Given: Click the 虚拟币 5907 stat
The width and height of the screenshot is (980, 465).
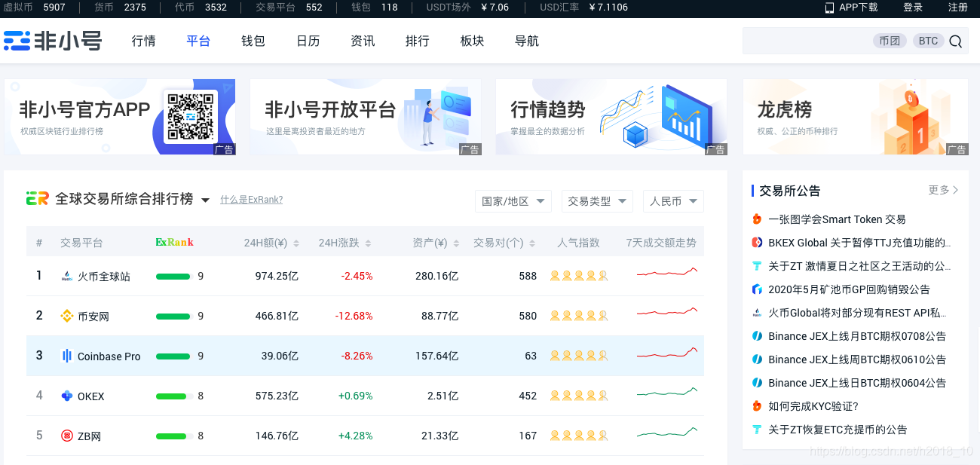Looking at the screenshot, I should click(x=35, y=8).
